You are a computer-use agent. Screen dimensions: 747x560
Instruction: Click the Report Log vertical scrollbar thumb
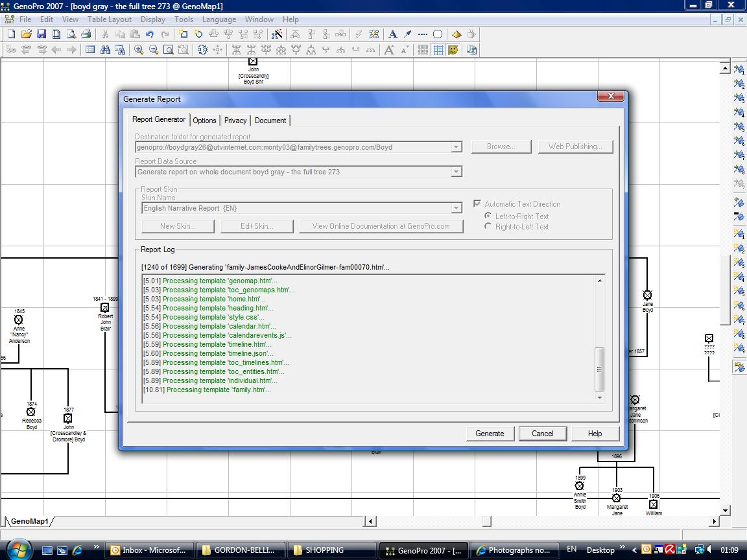[599, 368]
